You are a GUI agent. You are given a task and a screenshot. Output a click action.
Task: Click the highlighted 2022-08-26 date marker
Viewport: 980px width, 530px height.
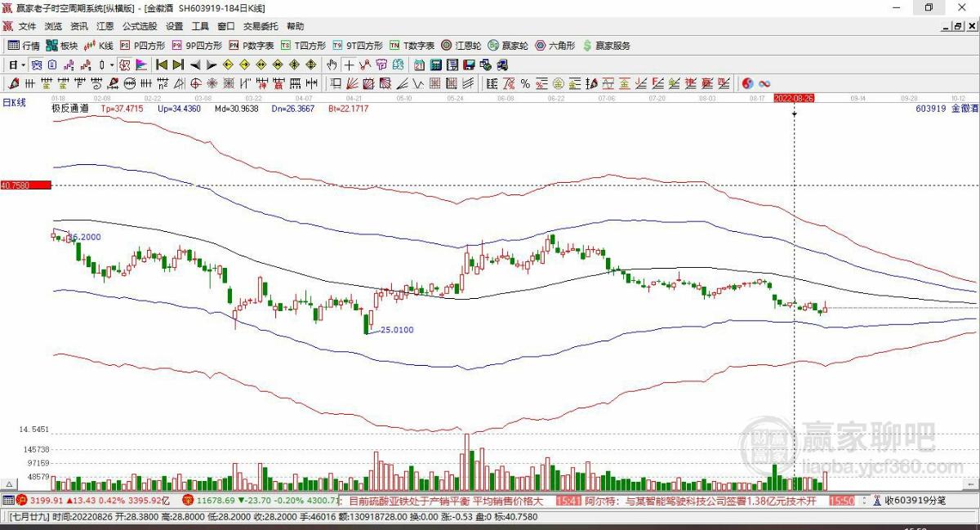[794, 97]
